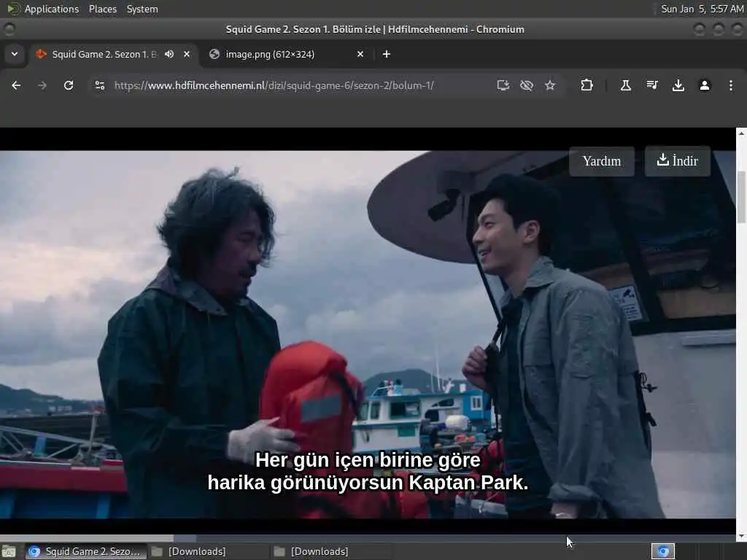Open the browser Downloads icon

(678, 85)
